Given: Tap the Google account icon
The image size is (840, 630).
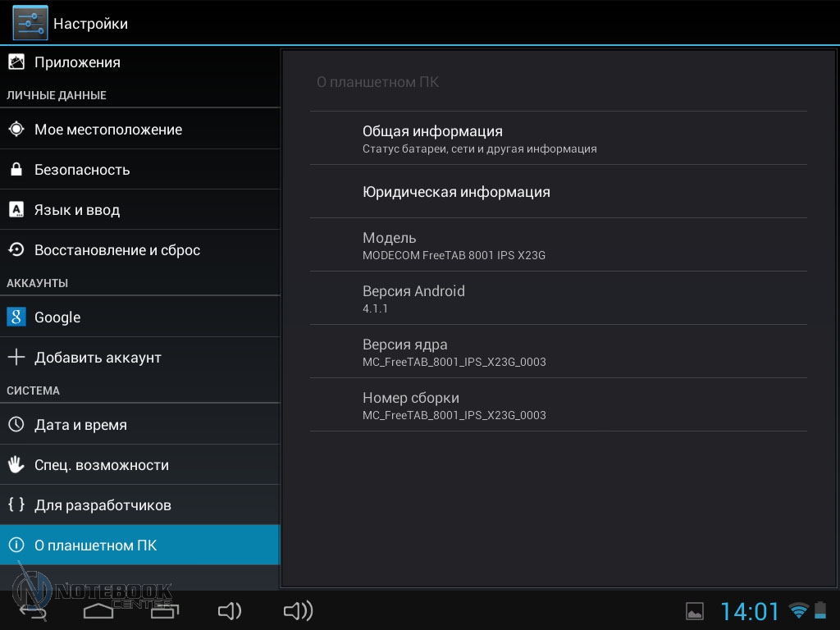Looking at the screenshot, I should 16,317.
